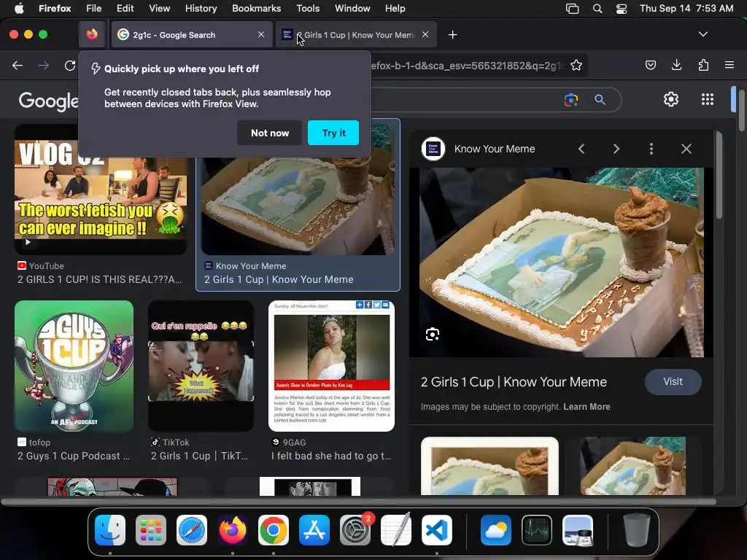
Task: Open Firefox View pinned tab
Action: [92, 34]
